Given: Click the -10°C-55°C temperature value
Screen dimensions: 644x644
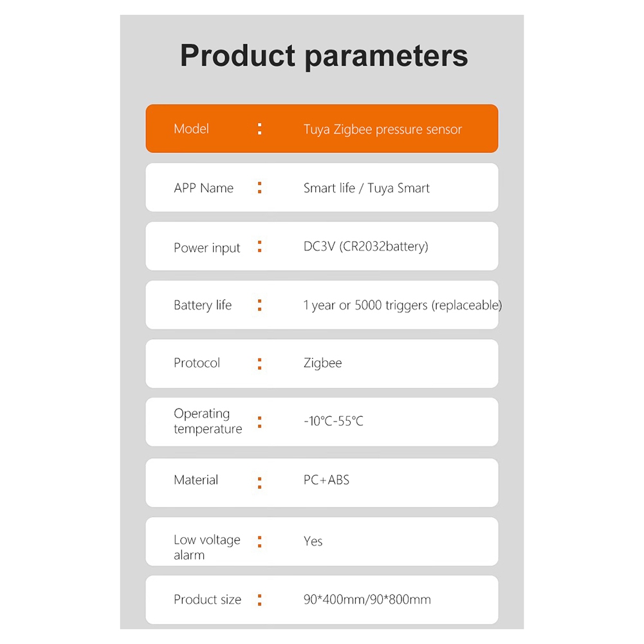Looking at the screenshot, I should (x=333, y=421).
